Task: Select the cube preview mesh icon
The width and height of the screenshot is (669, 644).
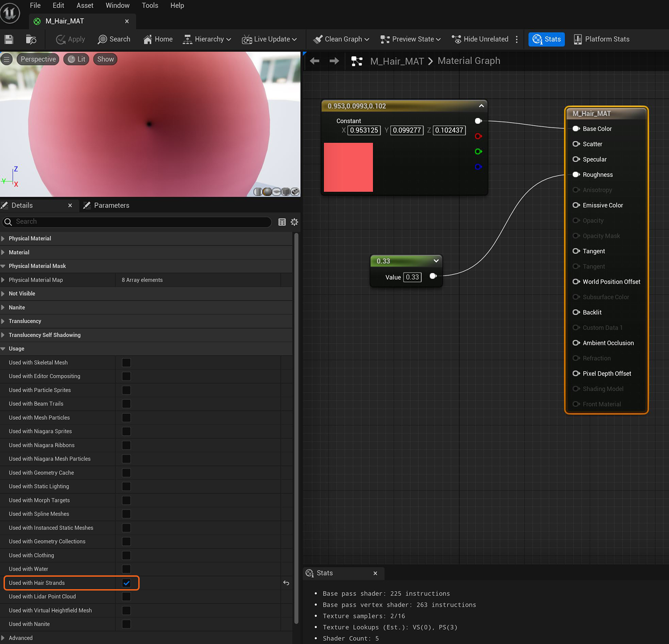Action: point(285,192)
